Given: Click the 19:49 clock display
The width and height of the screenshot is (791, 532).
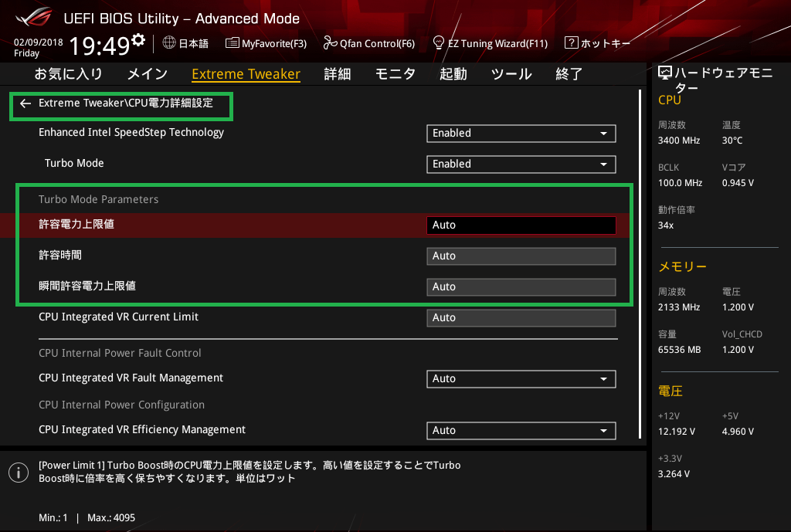Looking at the screenshot, I should pos(100,46).
